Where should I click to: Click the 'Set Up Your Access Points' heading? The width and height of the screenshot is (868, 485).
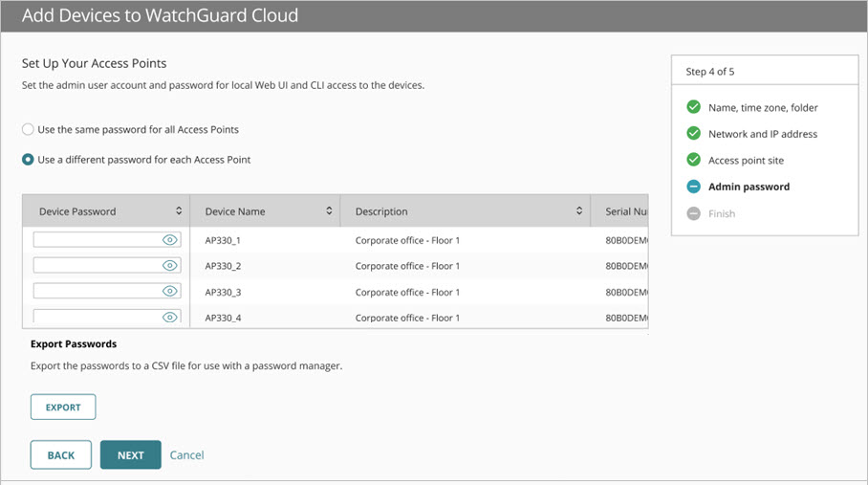click(94, 64)
